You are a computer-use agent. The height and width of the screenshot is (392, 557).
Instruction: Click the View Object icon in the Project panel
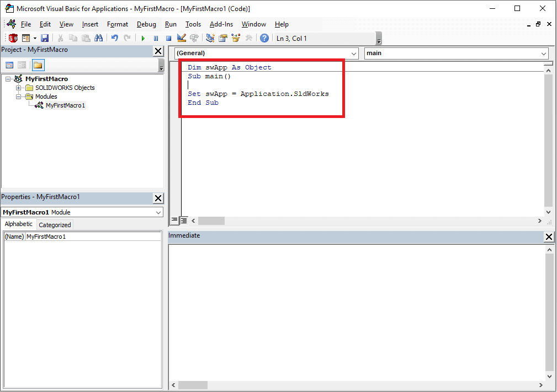[x=22, y=65]
